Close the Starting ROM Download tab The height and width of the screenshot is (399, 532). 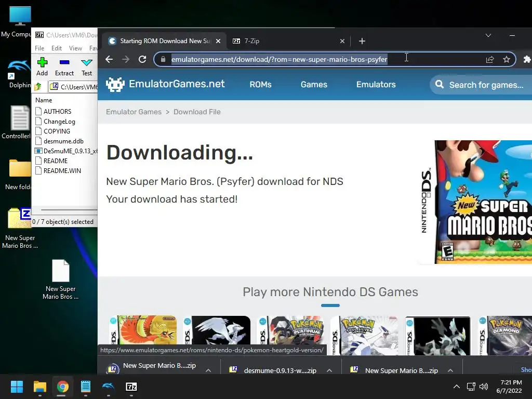coord(218,41)
